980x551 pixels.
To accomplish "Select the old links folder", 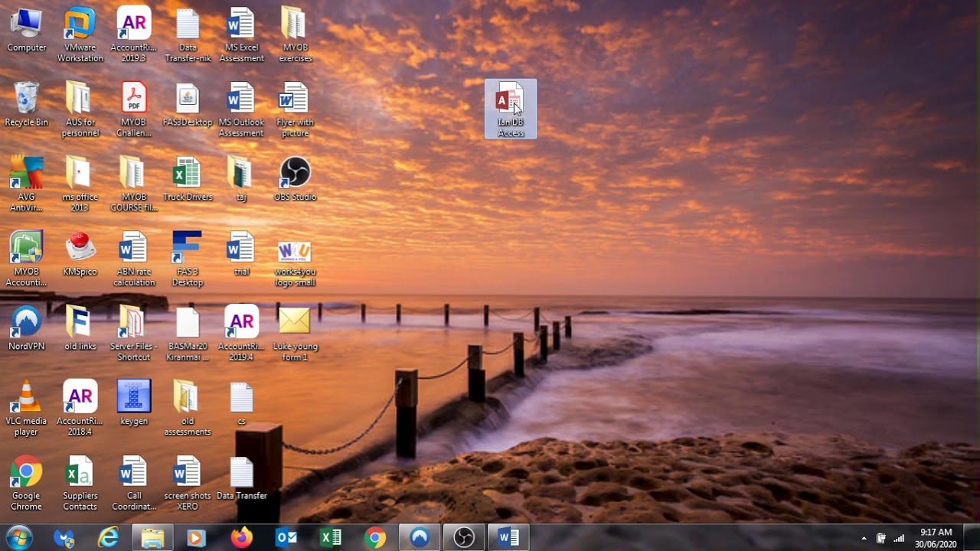I will pos(80,329).
